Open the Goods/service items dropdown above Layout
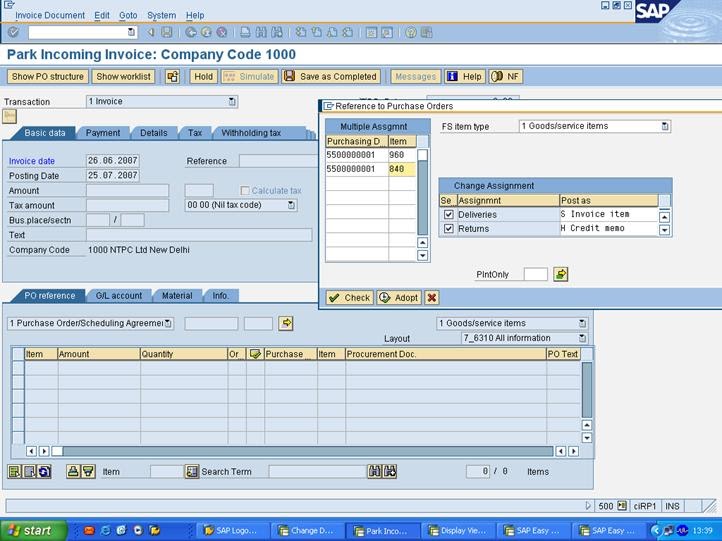This screenshot has height=541, width=722. (582, 323)
